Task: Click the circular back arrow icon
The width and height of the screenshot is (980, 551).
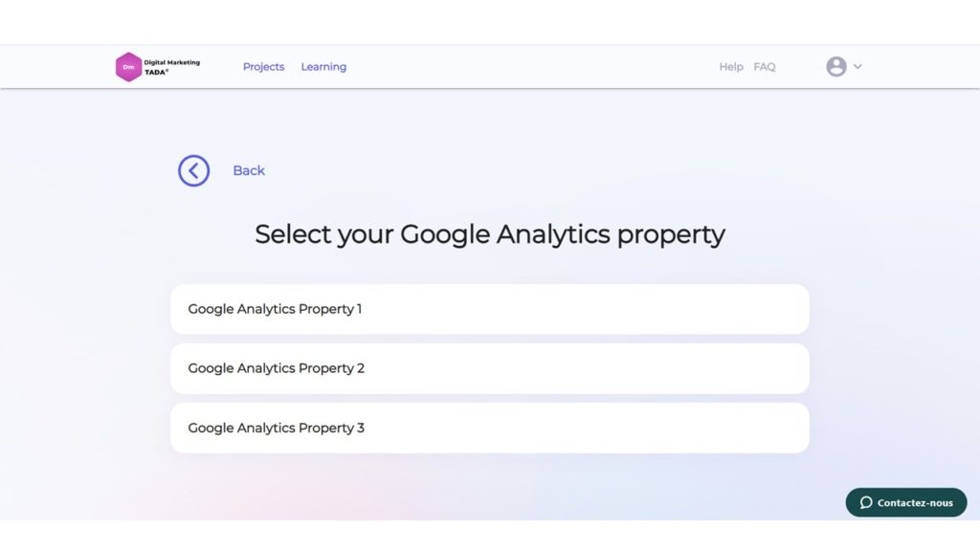Action: 193,170
